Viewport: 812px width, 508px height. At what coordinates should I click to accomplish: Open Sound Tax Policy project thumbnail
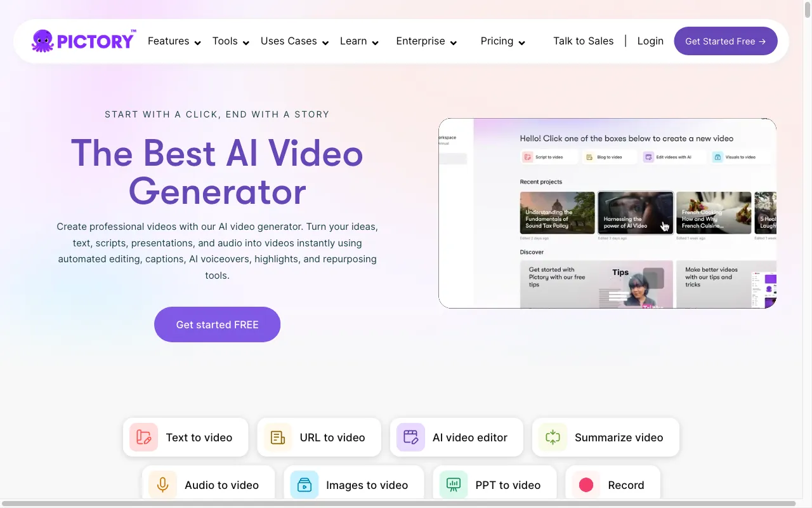558,213
